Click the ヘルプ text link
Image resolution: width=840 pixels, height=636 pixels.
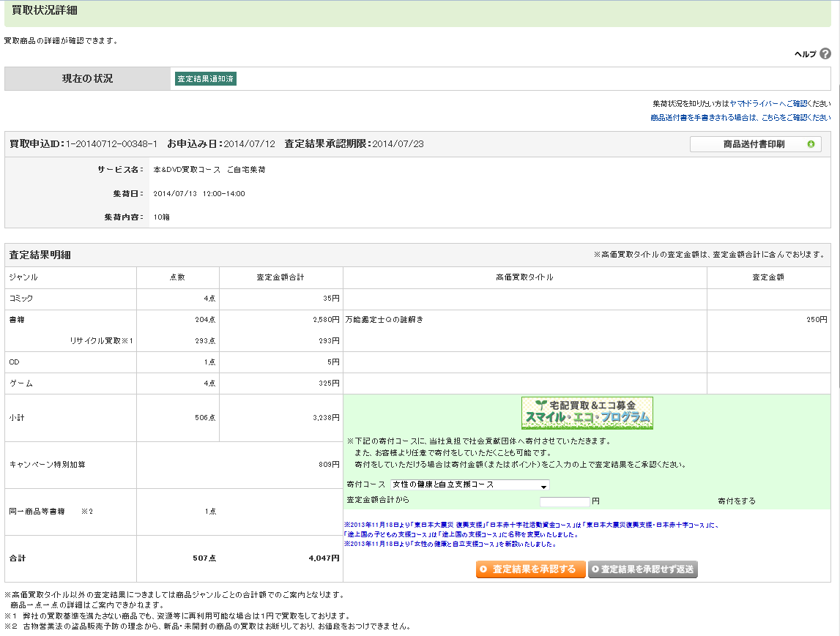click(x=805, y=54)
